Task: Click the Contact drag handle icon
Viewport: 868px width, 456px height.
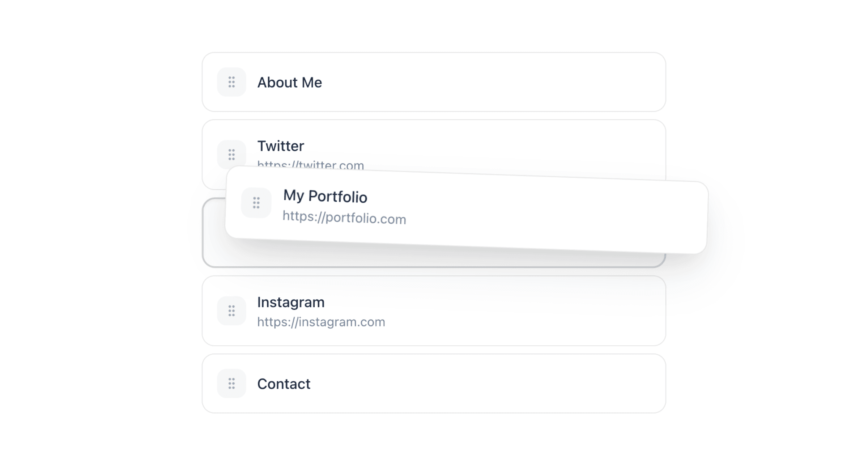Action: tap(231, 384)
